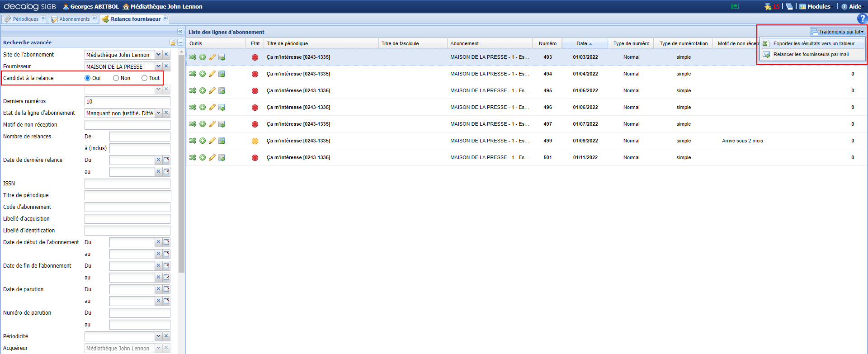This screenshot has height=354, width=868.
Task: Open the blue question mark help icon
Action: (862, 19)
